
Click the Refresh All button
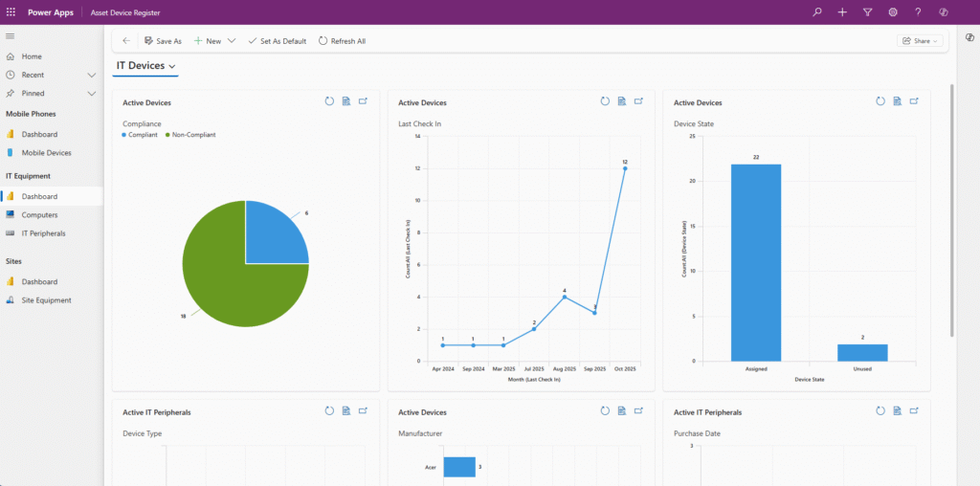[342, 41]
